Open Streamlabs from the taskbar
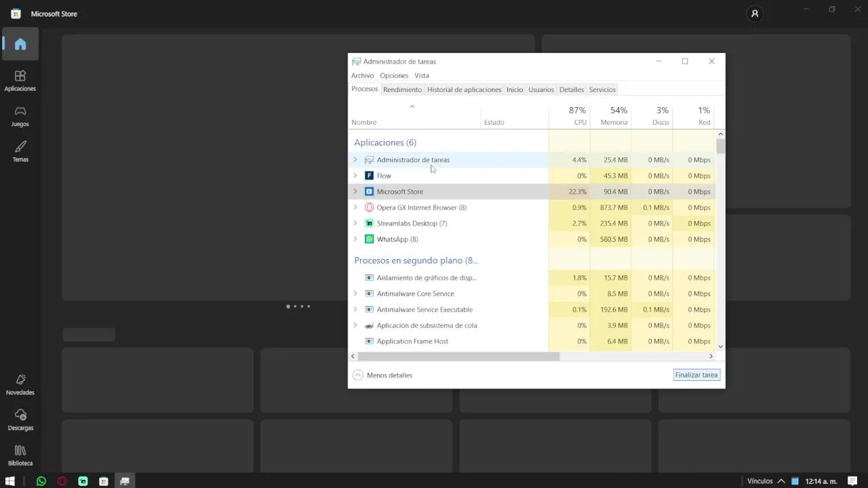The height and width of the screenshot is (488, 868). pos(83,481)
